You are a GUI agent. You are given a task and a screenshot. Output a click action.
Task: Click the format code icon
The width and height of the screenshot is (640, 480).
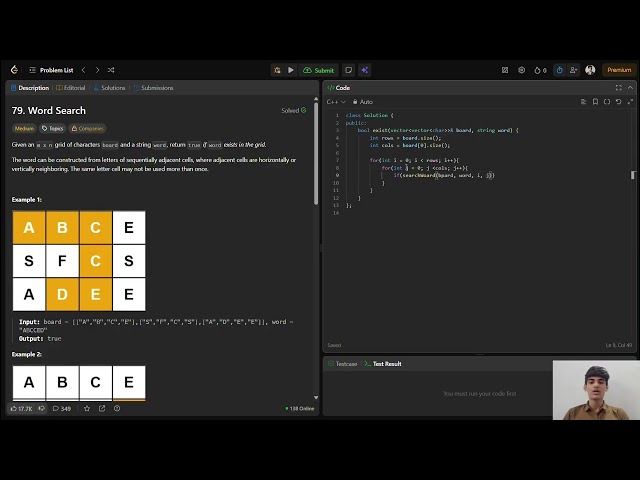(584, 102)
